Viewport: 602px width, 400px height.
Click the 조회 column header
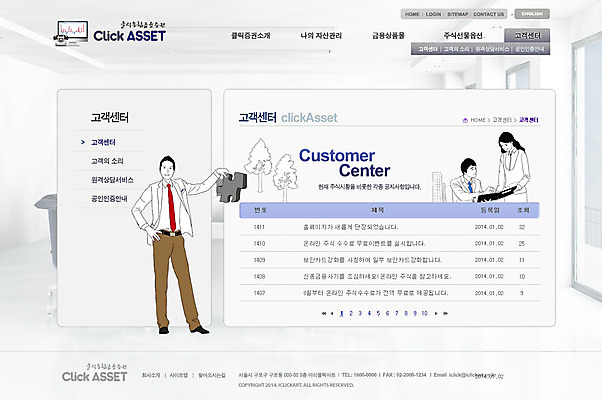click(x=523, y=210)
